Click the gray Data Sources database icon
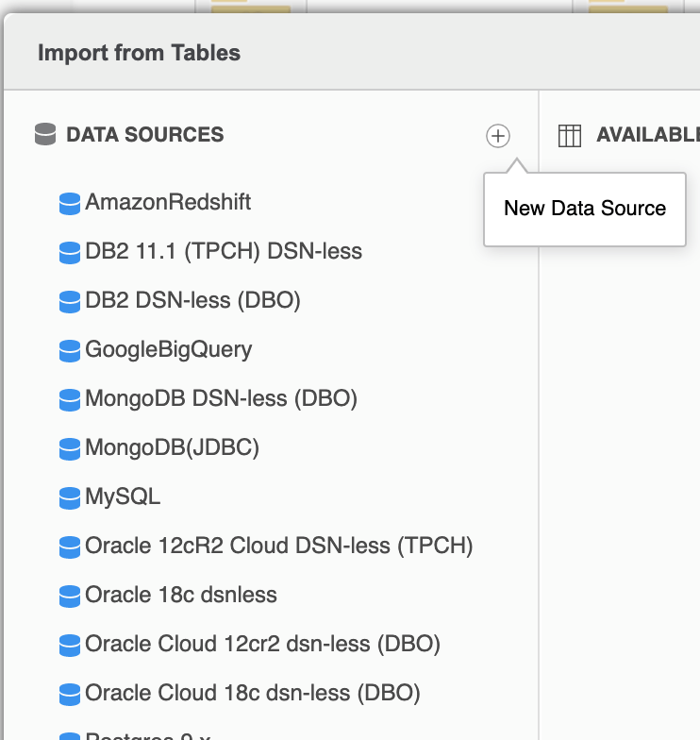This screenshot has width=700, height=740. coord(45,134)
